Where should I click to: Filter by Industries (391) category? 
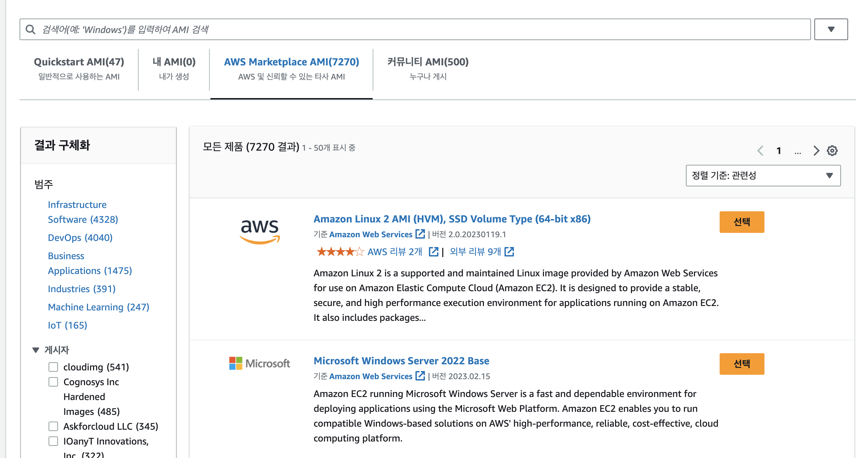pos(82,289)
